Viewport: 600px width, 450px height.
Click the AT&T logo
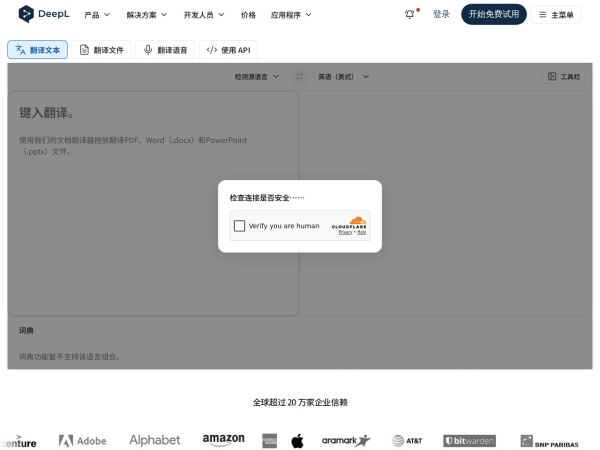(x=407, y=441)
